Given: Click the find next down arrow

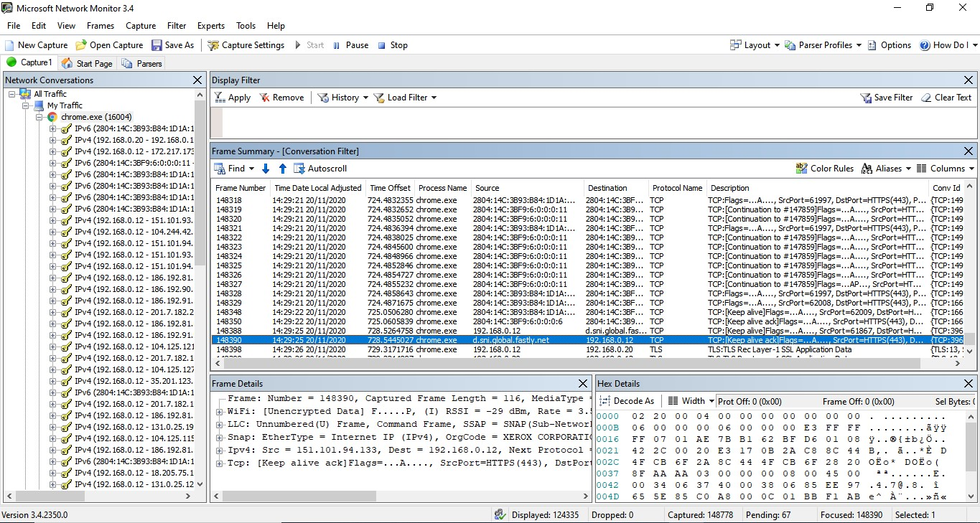Looking at the screenshot, I should pyautogui.click(x=266, y=169).
